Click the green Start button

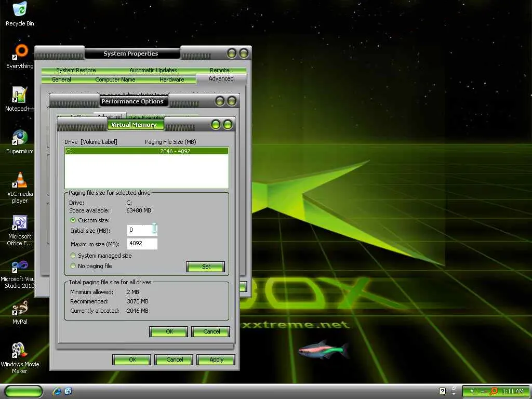pyautogui.click(x=23, y=391)
